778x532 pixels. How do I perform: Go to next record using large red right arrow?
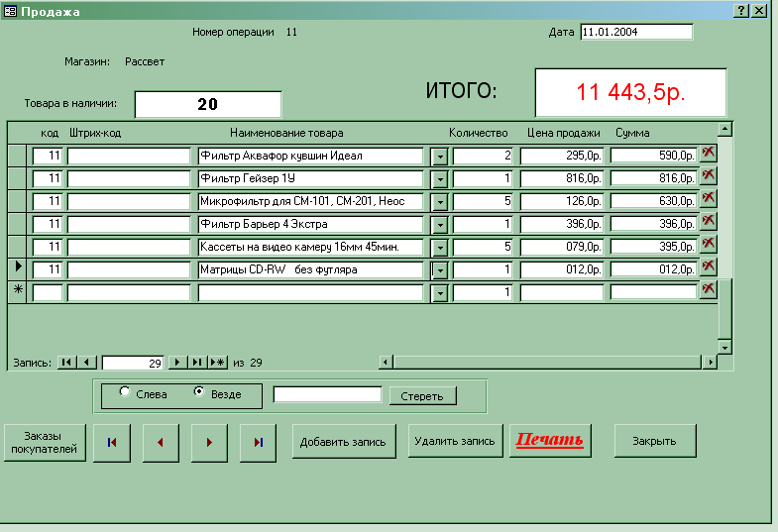tap(209, 443)
